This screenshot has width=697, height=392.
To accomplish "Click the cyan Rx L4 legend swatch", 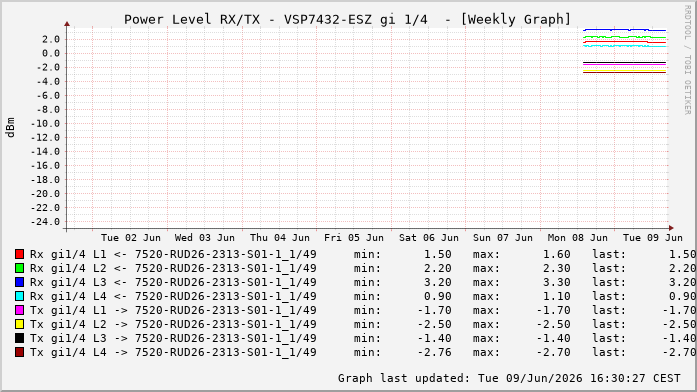I will pos(20,296).
